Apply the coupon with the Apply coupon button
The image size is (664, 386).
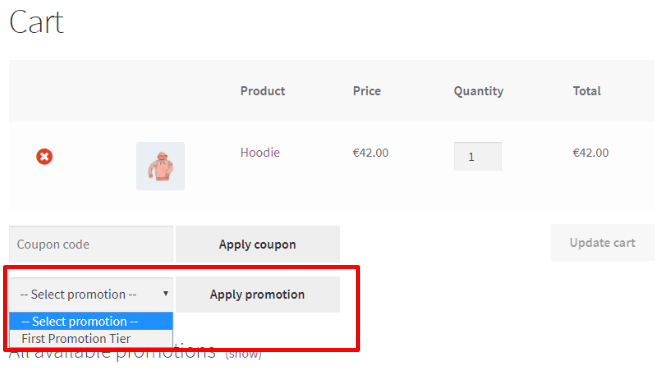[257, 244]
